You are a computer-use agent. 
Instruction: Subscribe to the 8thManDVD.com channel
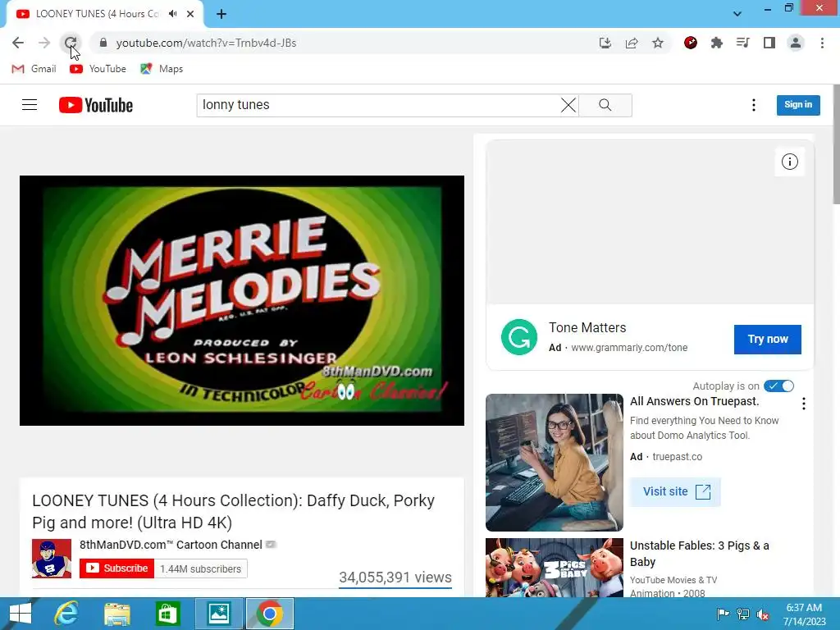click(116, 568)
